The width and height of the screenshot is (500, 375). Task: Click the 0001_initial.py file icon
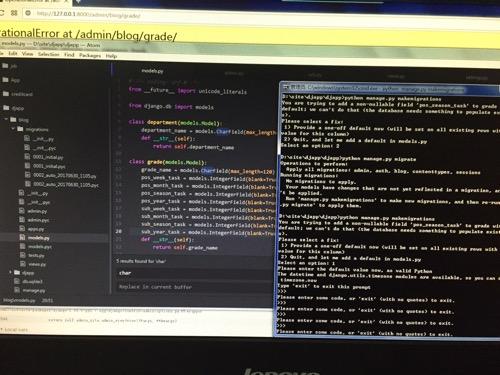click(x=27, y=156)
